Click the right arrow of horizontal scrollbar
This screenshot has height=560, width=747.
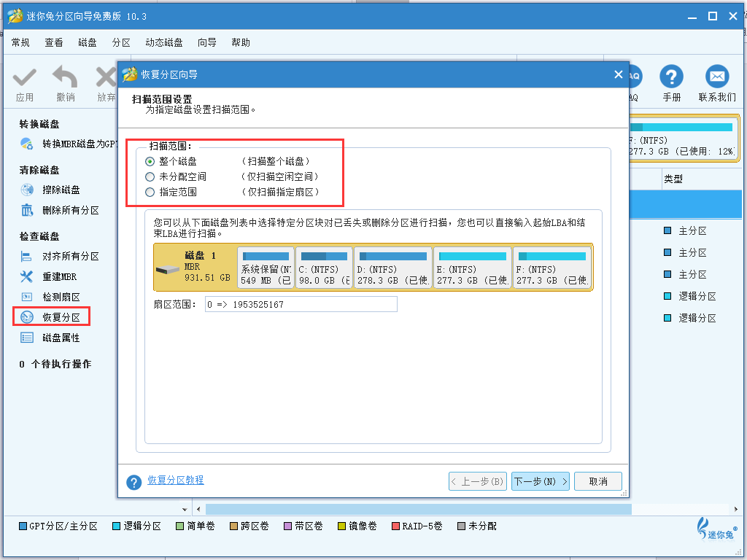tap(736, 509)
